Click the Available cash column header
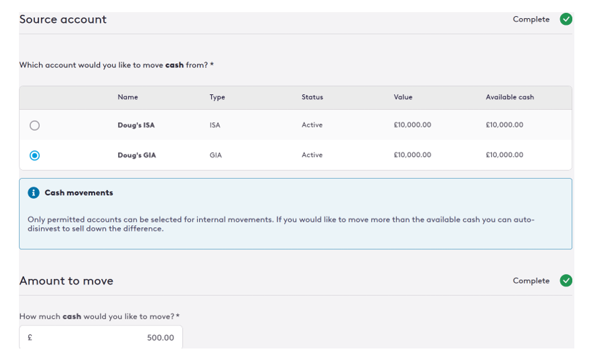Image resolution: width=602 pixels, height=364 pixels. 510,97
